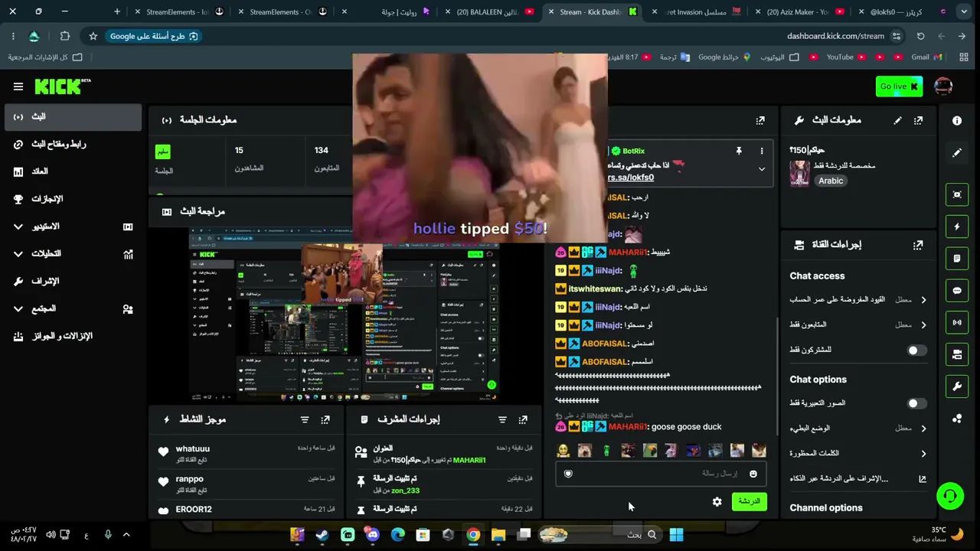
Task: Open the chat bubble icon in the right rail
Action: point(957,291)
